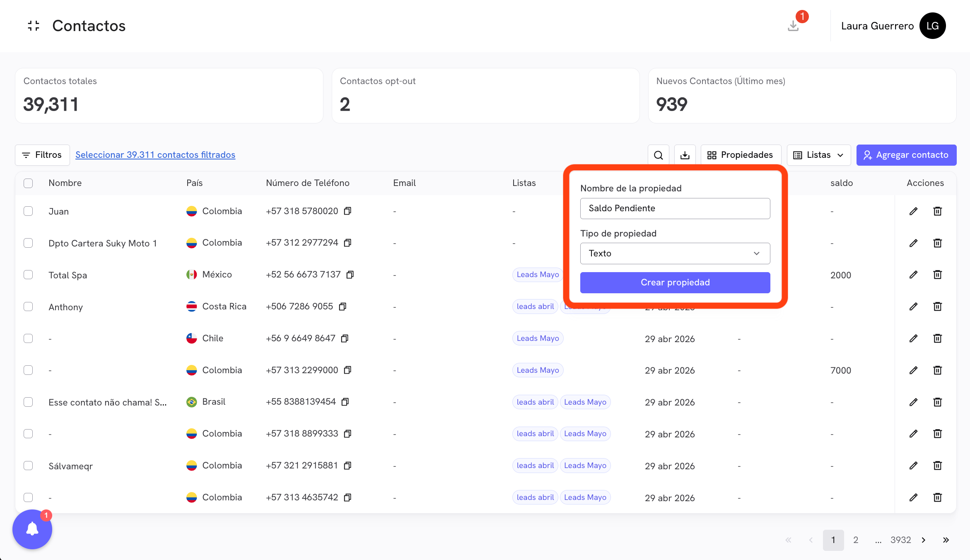970x560 pixels.
Task: Tick the Chile contact checkbox
Action: coord(28,338)
